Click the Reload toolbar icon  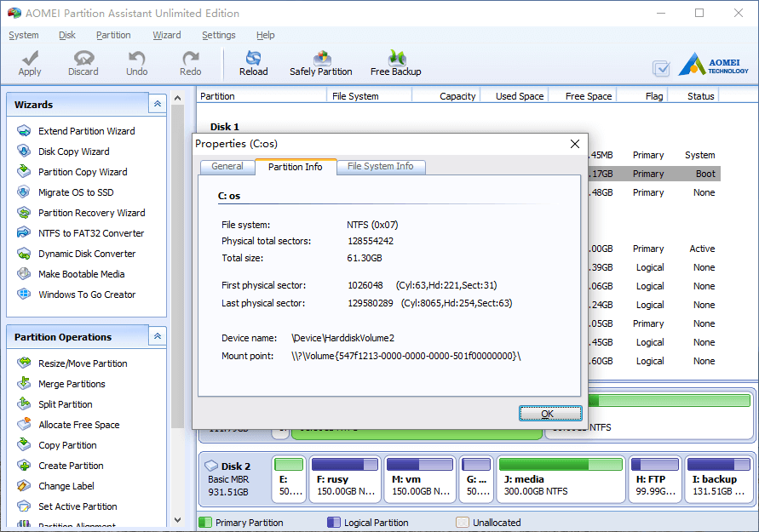point(253,58)
